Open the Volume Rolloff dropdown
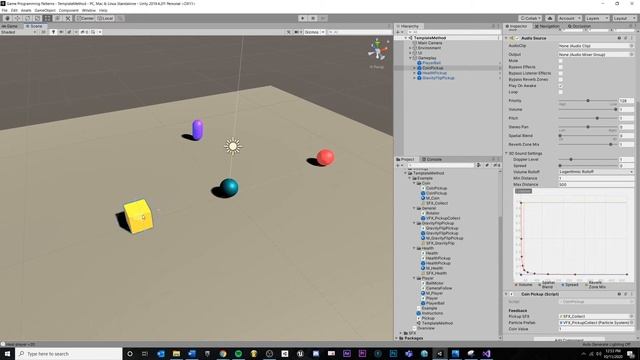This screenshot has height=360, width=640. click(596, 172)
